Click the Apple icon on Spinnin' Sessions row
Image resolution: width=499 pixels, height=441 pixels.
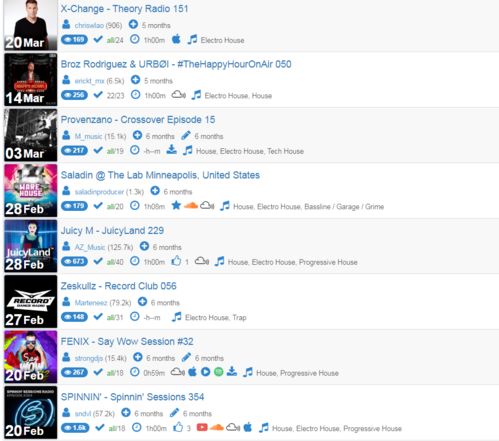[x=248, y=427]
